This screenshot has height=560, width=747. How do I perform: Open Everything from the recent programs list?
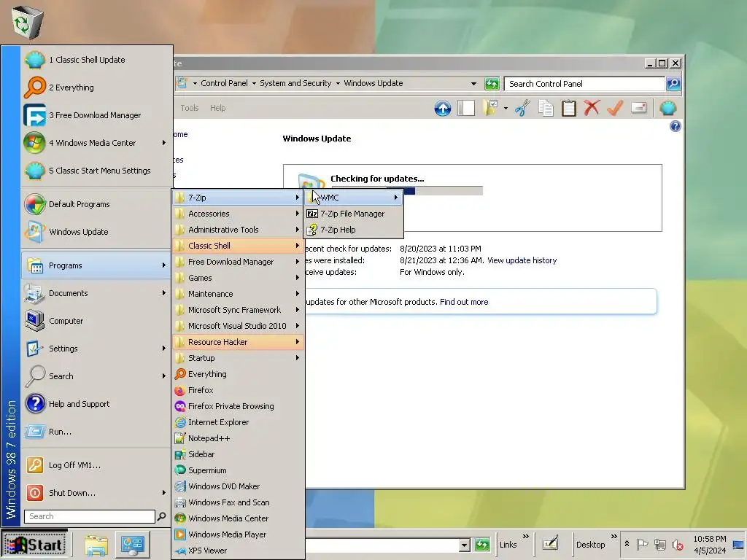click(97, 87)
